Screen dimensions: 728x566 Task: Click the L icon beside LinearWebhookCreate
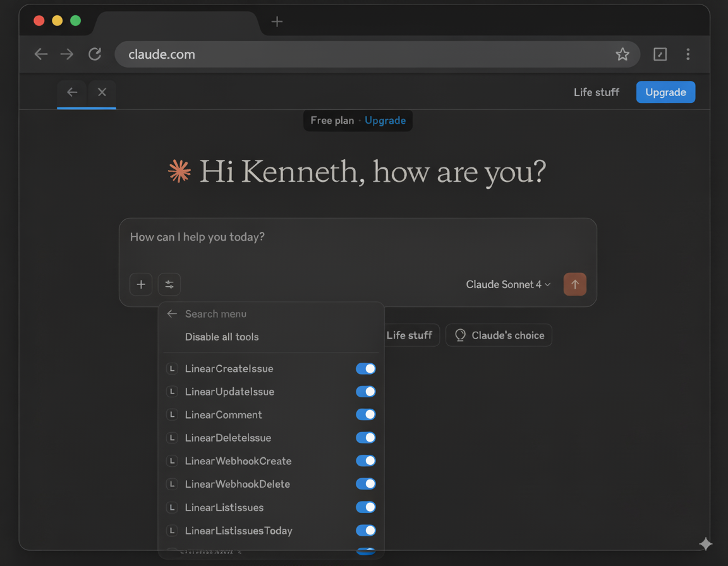click(x=172, y=461)
